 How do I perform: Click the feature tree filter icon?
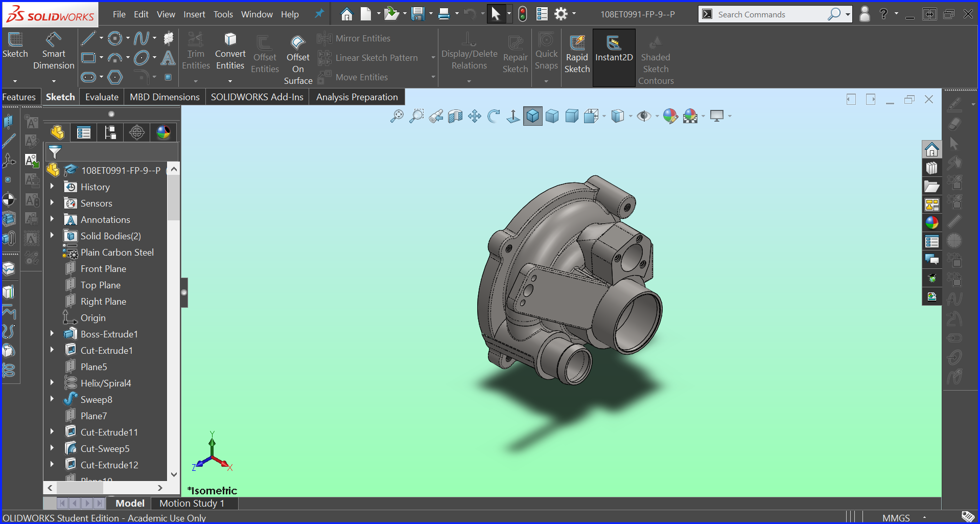(55, 152)
